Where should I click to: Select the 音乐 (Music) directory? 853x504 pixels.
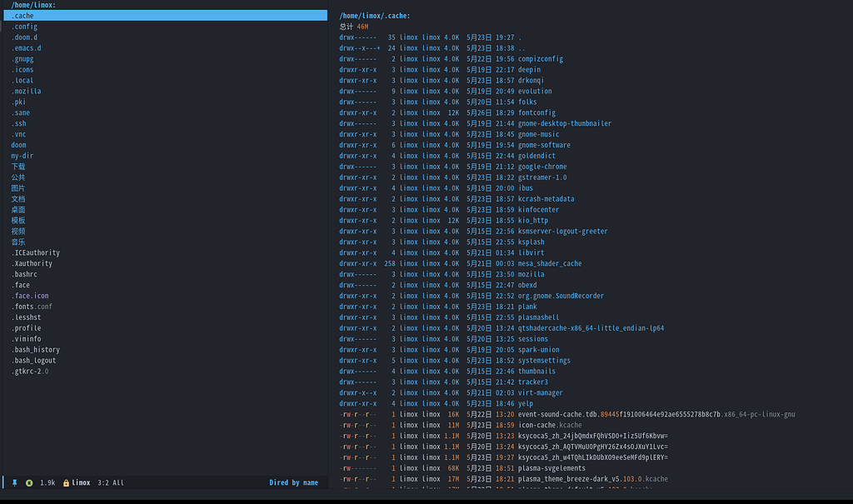pyautogui.click(x=17, y=242)
